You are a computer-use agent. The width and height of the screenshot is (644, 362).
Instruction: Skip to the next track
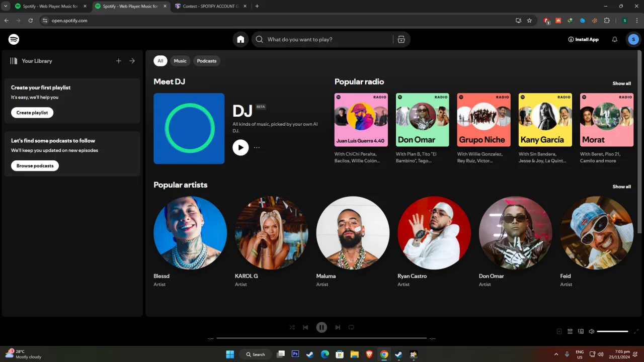(338, 327)
